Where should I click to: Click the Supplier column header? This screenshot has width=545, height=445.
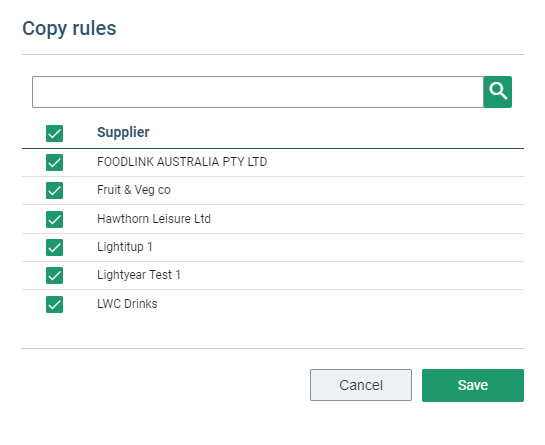[x=123, y=132]
